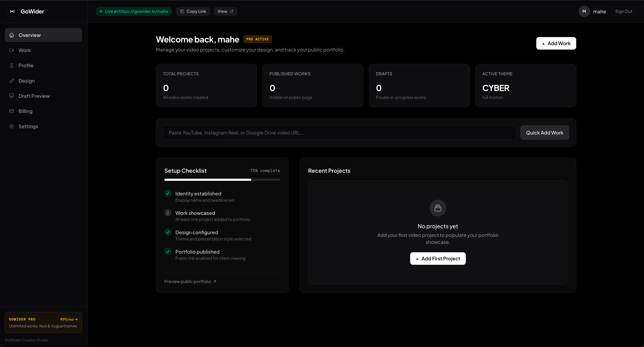
Task: Click the copy icon in Copy Link
Action: (182, 12)
